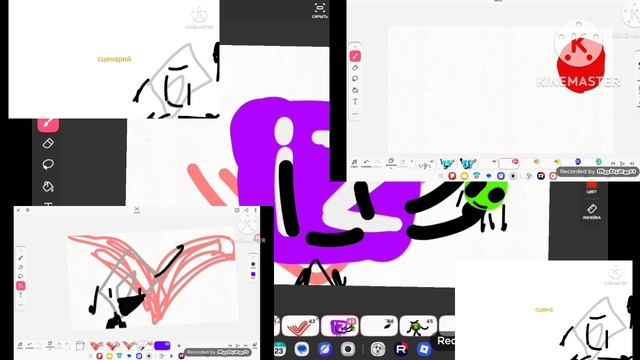Open the Camera app in the dock
This screenshot has width=640, height=360.
tap(348, 349)
